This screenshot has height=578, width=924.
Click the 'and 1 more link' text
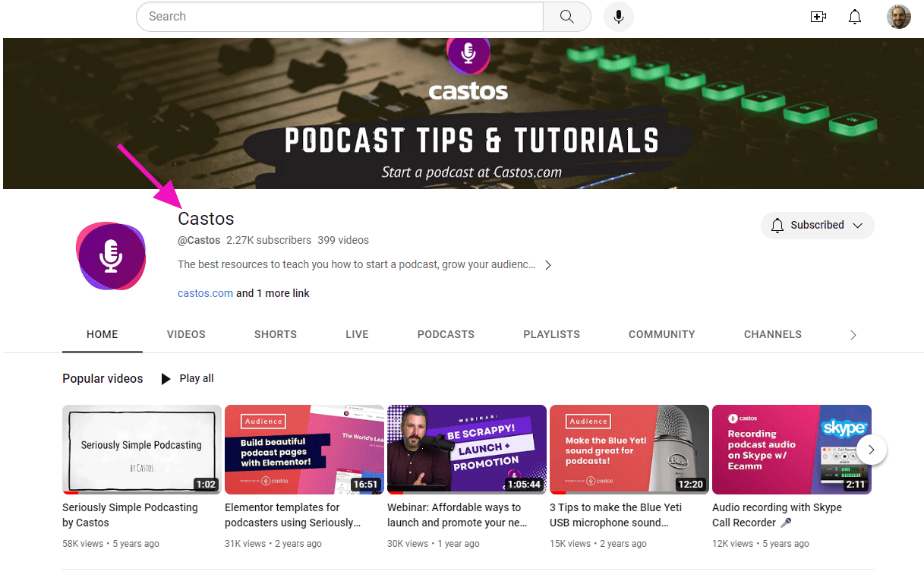click(273, 293)
